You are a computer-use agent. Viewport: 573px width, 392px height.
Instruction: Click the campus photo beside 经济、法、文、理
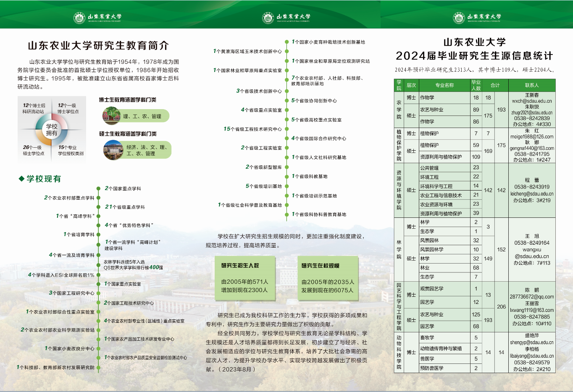113,150
